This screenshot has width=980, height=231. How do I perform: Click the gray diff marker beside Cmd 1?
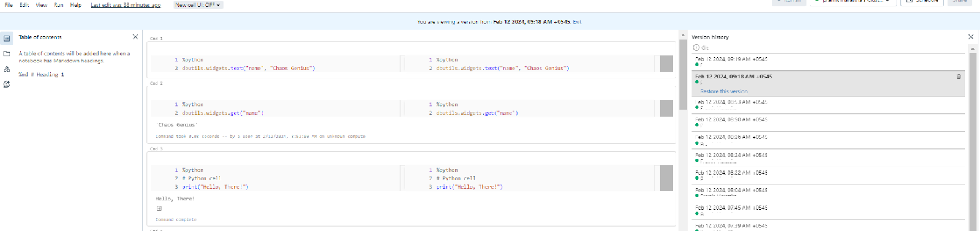point(666,64)
